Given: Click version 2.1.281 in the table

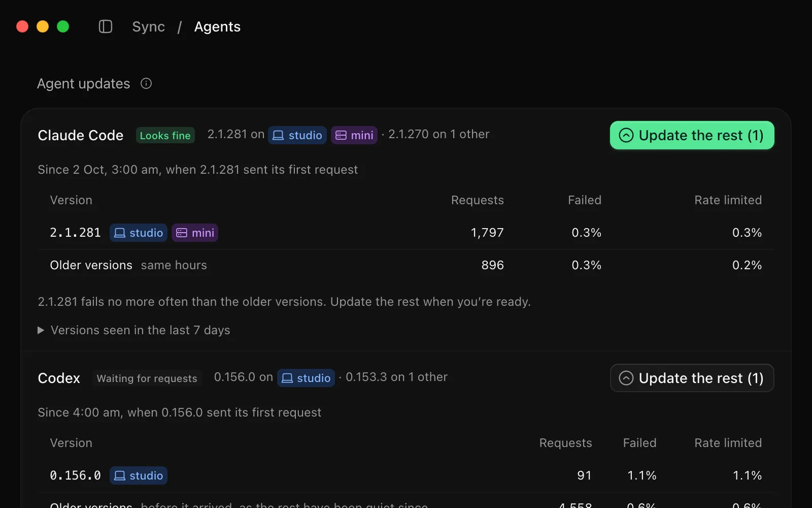Looking at the screenshot, I should pos(76,233).
